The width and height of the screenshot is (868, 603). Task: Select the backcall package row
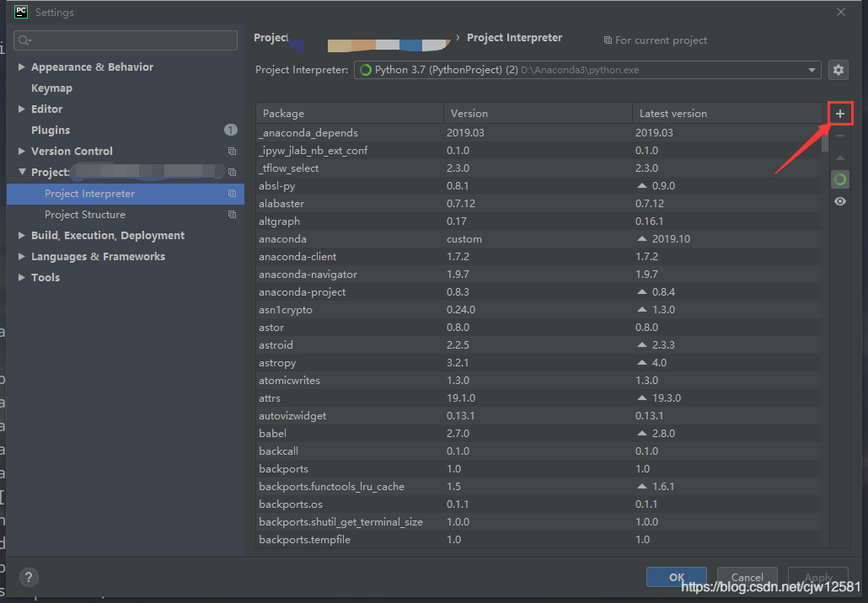[538, 451]
